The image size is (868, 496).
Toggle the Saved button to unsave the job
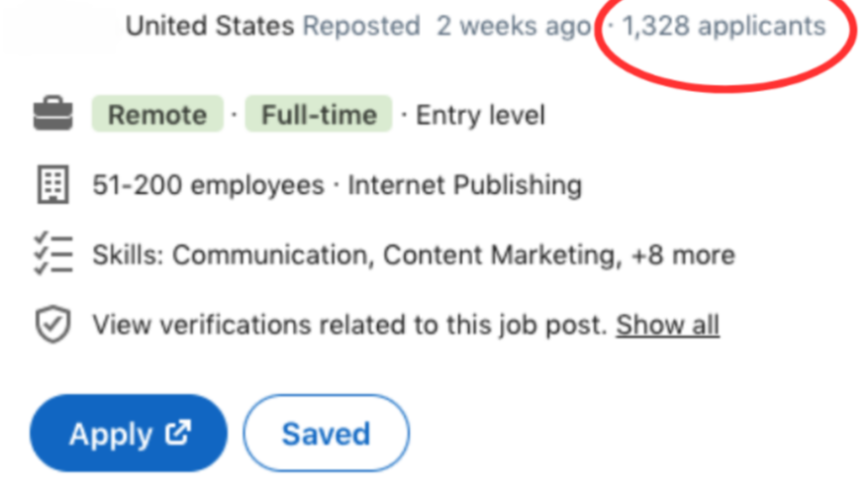coord(326,434)
